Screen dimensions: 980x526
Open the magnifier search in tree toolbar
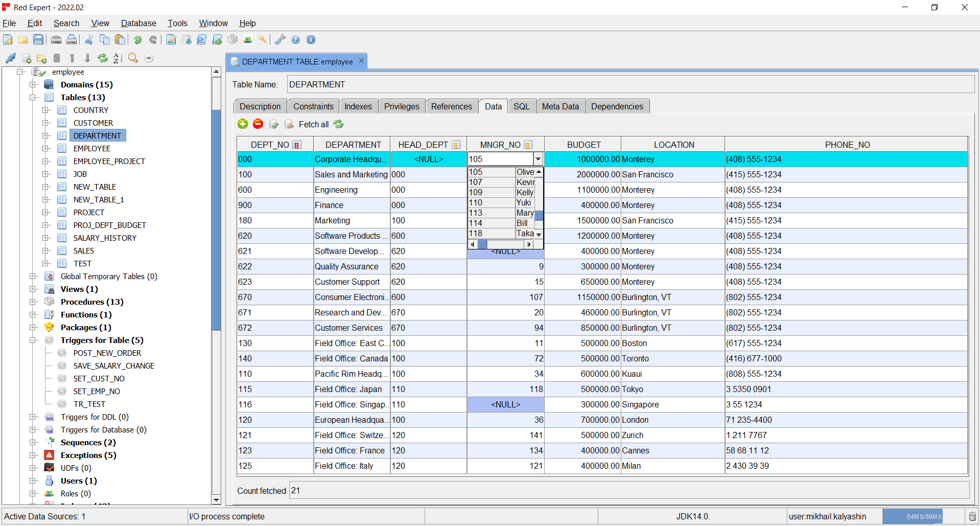tap(133, 58)
